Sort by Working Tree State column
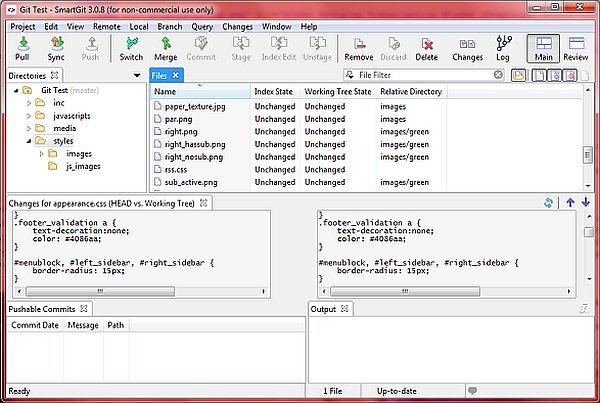 click(x=338, y=92)
